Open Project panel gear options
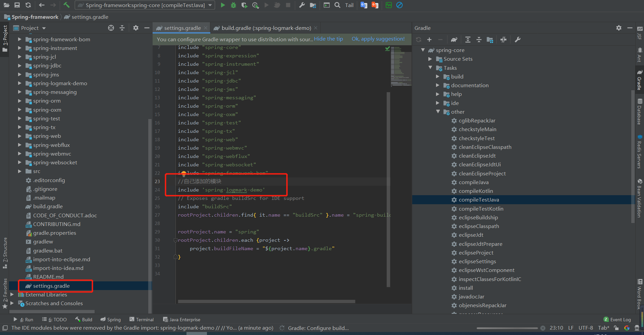Image resolution: width=644 pixels, height=335 pixels. tap(136, 28)
